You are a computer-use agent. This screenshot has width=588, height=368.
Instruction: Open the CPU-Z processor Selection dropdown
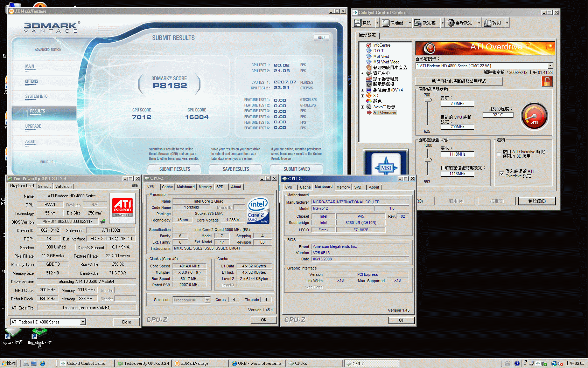click(207, 300)
